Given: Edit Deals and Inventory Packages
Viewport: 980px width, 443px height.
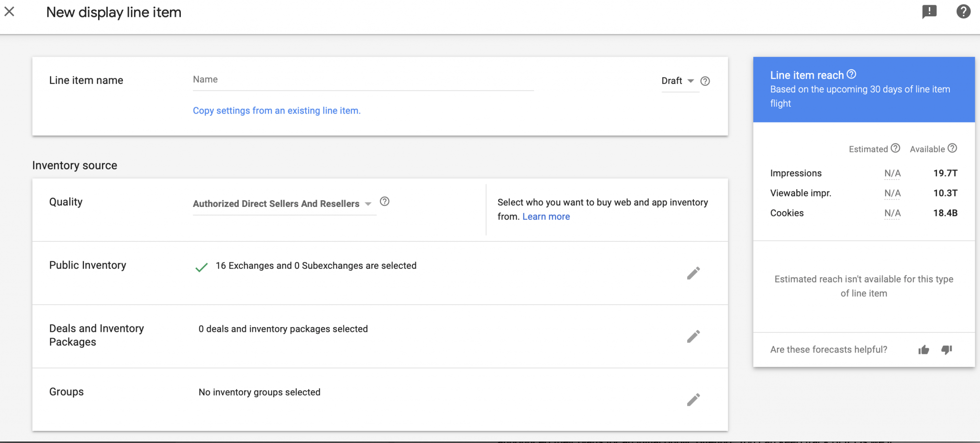Looking at the screenshot, I should pos(693,336).
